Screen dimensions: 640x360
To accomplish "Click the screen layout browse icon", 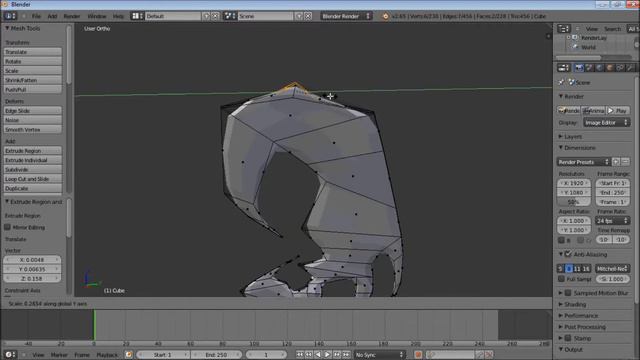I will coord(137,16).
